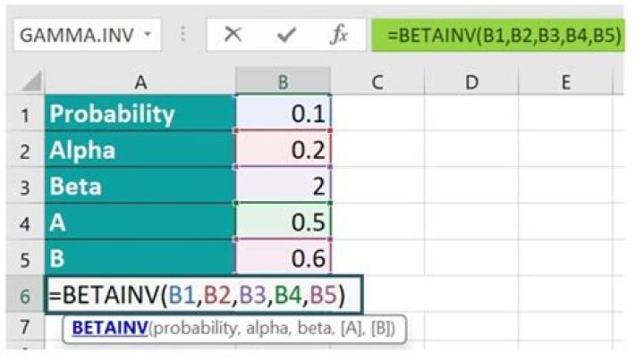Confirm the formula with the Enter checkmark

click(x=287, y=35)
